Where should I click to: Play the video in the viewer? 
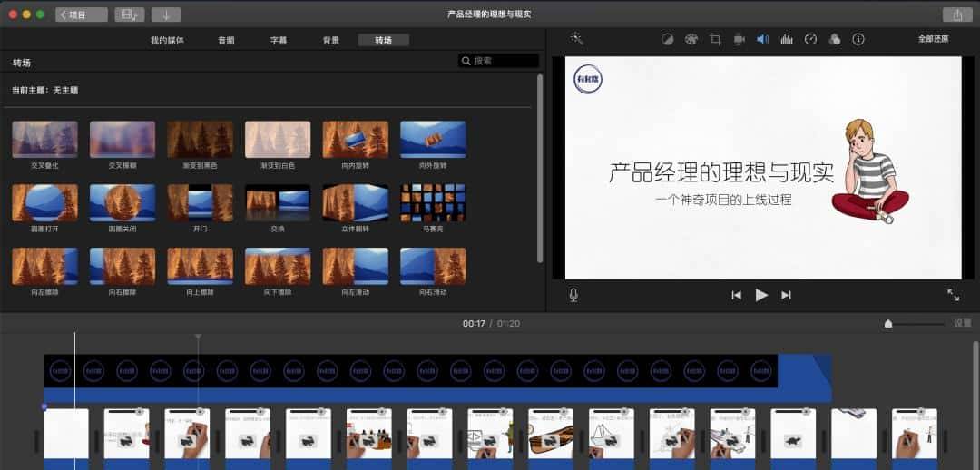click(x=761, y=295)
